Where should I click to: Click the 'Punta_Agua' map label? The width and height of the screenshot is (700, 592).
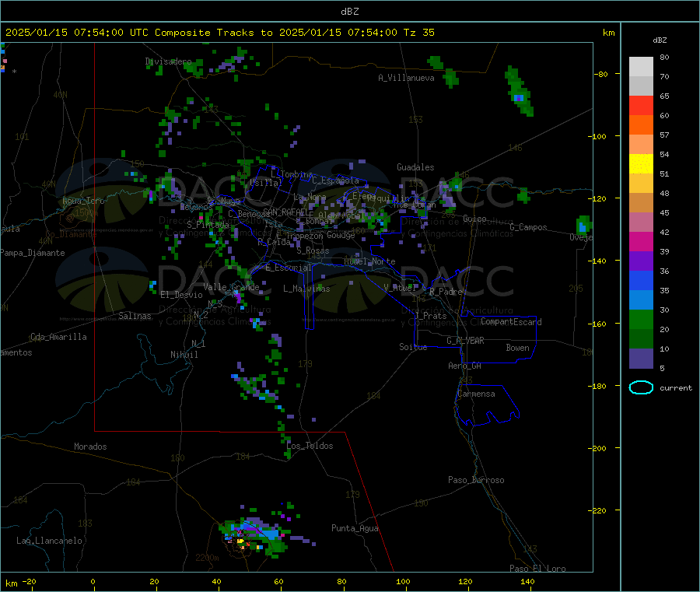pyautogui.click(x=355, y=528)
